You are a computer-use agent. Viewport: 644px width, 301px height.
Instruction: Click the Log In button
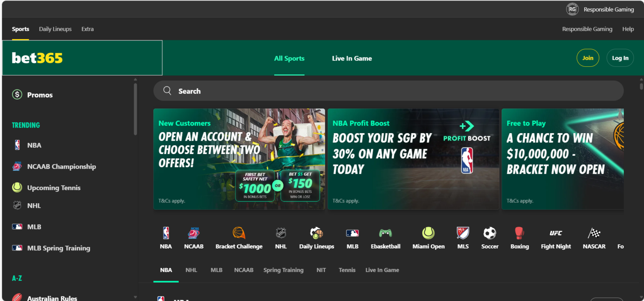pos(620,58)
